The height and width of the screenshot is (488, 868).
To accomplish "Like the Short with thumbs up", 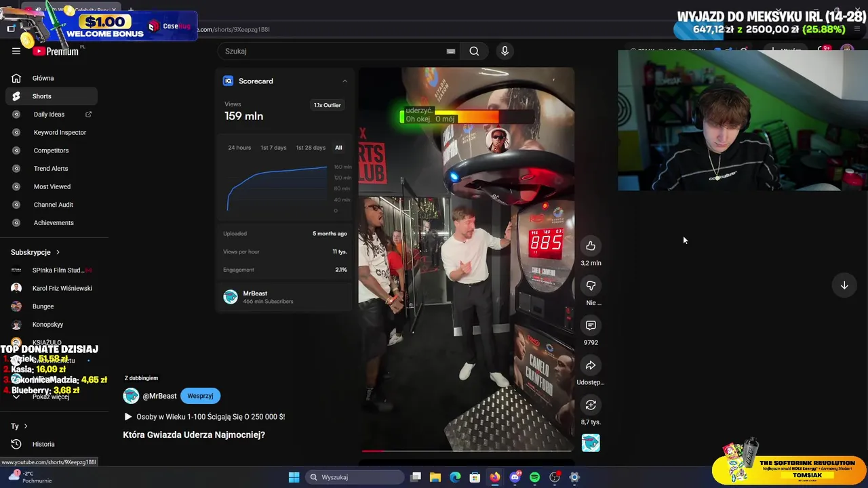I will tap(591, 245).
